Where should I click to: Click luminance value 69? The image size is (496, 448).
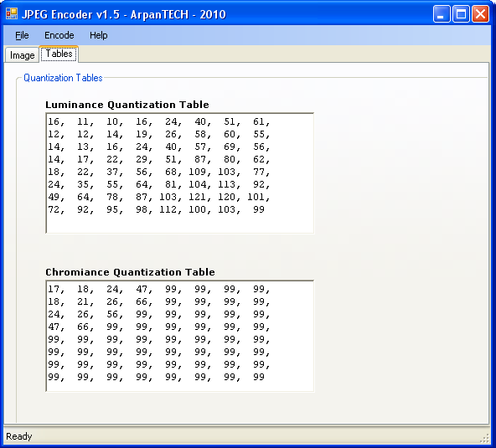(230, 147)
